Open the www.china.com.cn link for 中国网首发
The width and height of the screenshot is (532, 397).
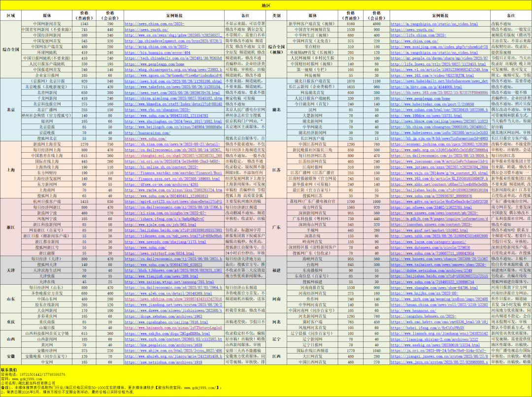click(x=414, y=41)
